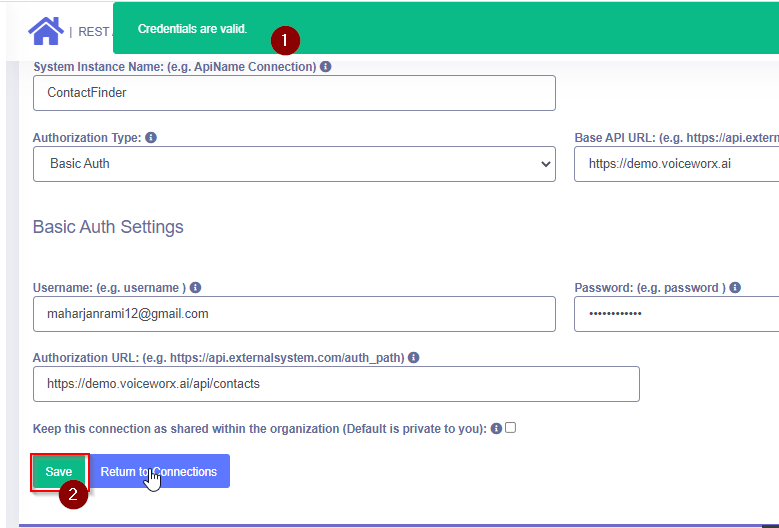Click the Return to Connections button

click(x=159, y=471)
